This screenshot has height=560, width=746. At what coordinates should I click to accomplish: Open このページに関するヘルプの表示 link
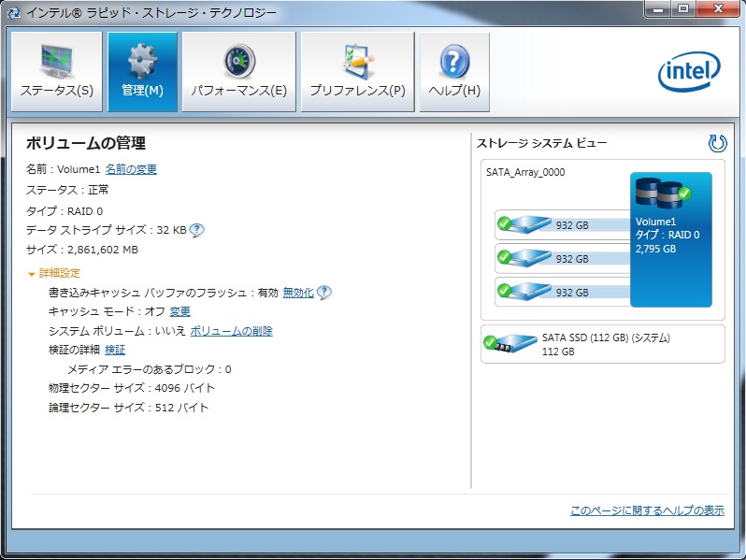tap(647, 510)
